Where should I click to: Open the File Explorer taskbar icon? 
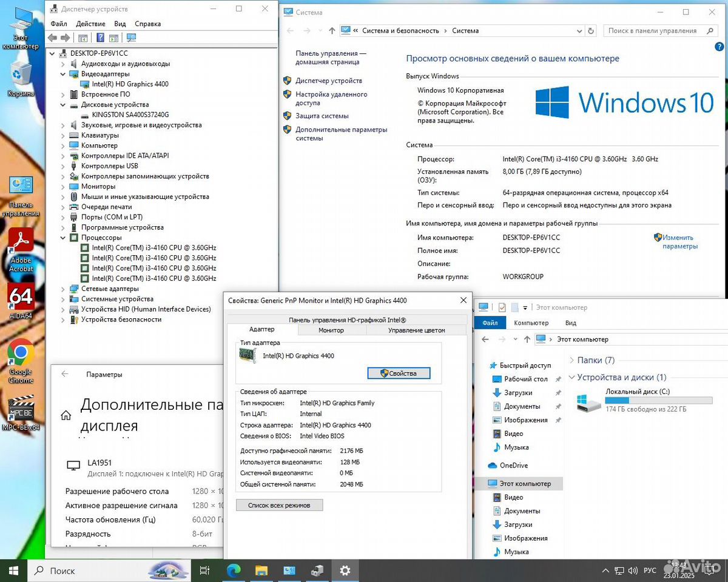(261, 570)
